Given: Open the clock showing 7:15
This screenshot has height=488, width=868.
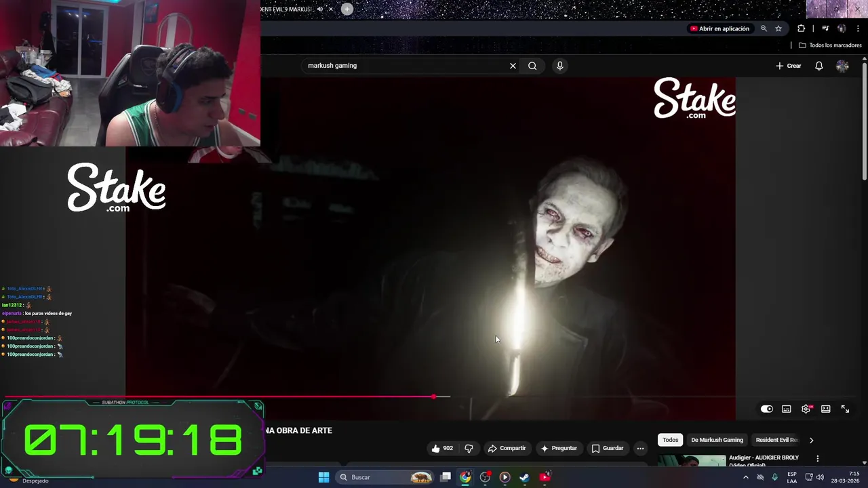Looking at the screenshot, I should 846,477.
